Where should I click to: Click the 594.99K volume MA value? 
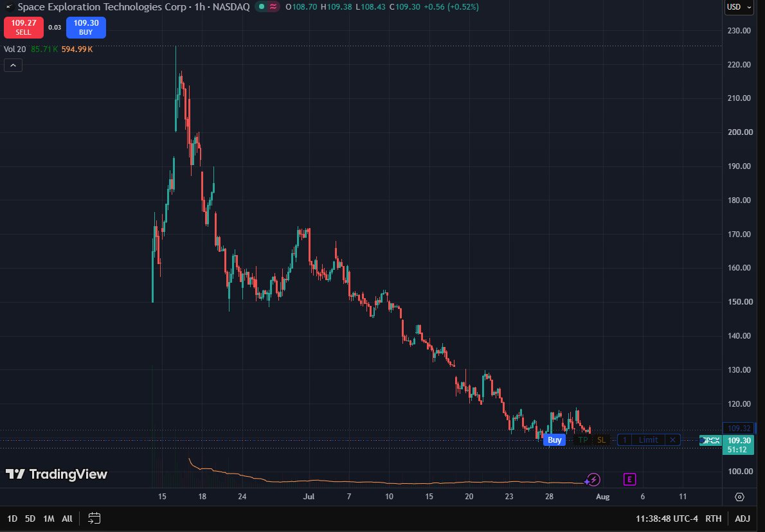coord(77,49)
